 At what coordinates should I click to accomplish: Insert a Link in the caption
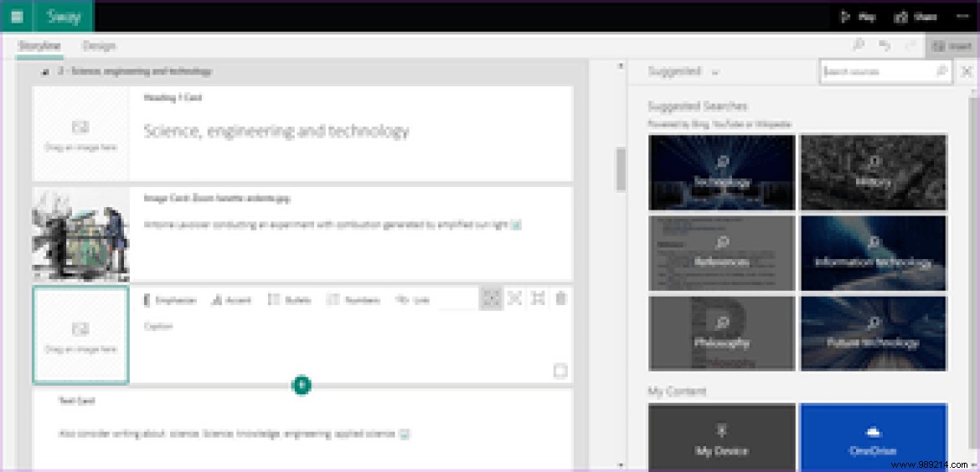tap(412, 300)
